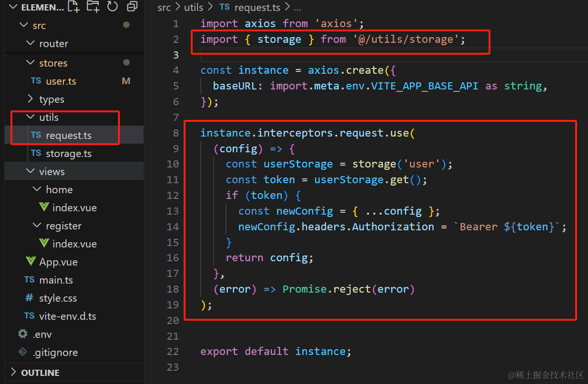The image size is (588, 384).
Task: Open the .gitignore file
Action: click(55, 353)
